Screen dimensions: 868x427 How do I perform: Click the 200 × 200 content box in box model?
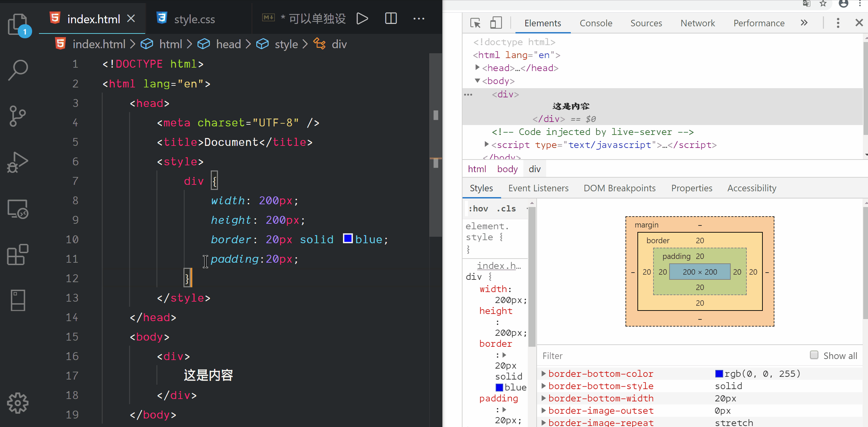(700, 272)
